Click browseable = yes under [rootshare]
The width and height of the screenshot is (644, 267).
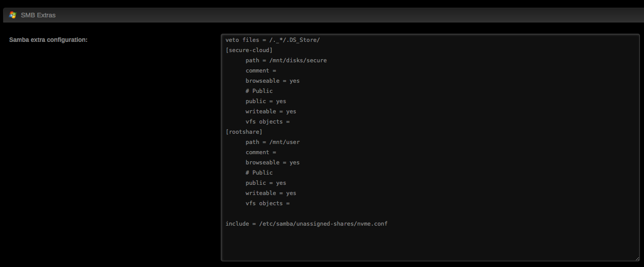tap(272, 162)
